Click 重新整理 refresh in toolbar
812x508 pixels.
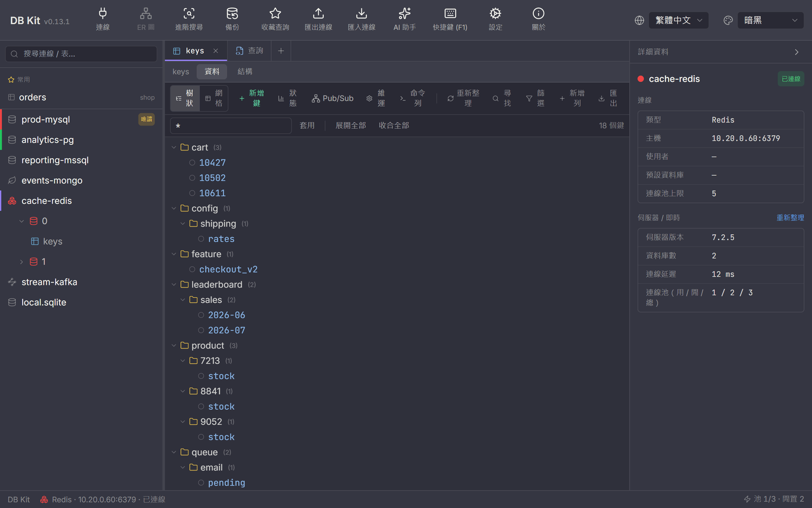[463, 98]
